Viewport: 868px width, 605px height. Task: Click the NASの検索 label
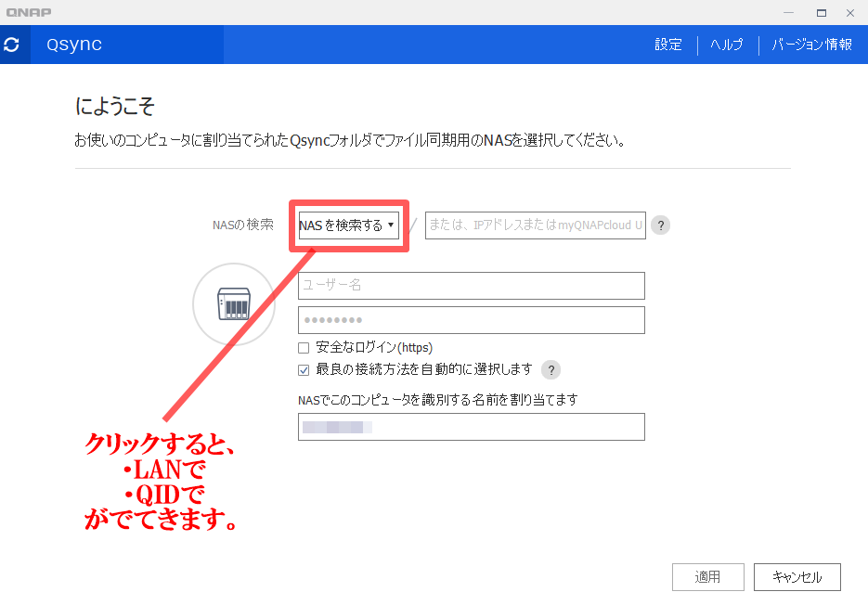coord(243,225)
